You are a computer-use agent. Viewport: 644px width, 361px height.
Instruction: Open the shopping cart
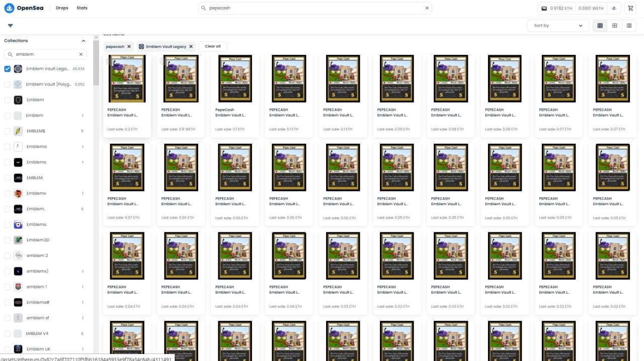pyautogui.click(x=630, y=9)
